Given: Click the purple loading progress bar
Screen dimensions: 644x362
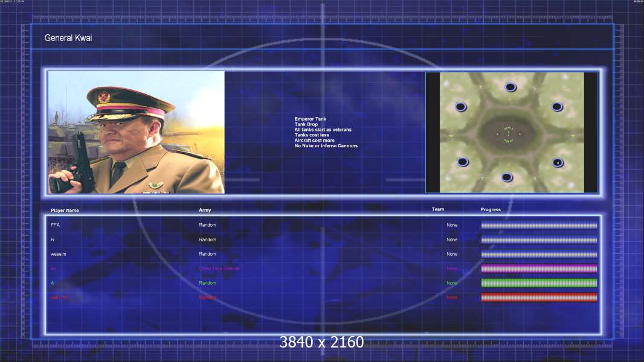Looking at the screenshot, I should coord(539,268).
